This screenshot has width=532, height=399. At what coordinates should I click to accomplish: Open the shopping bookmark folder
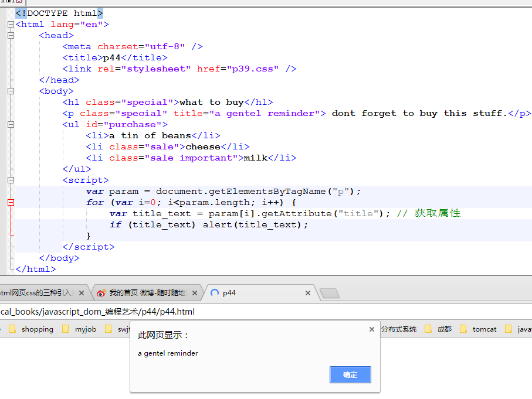[31, 329]
